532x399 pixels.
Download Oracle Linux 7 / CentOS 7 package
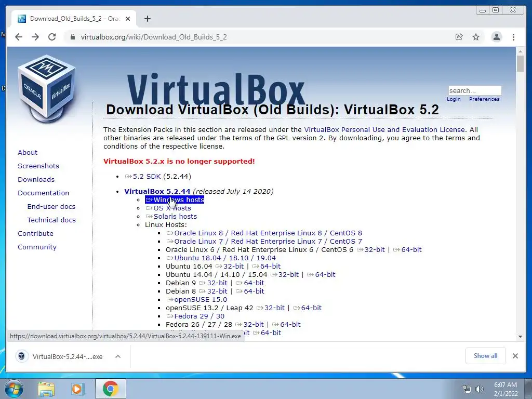pos(264,241)
